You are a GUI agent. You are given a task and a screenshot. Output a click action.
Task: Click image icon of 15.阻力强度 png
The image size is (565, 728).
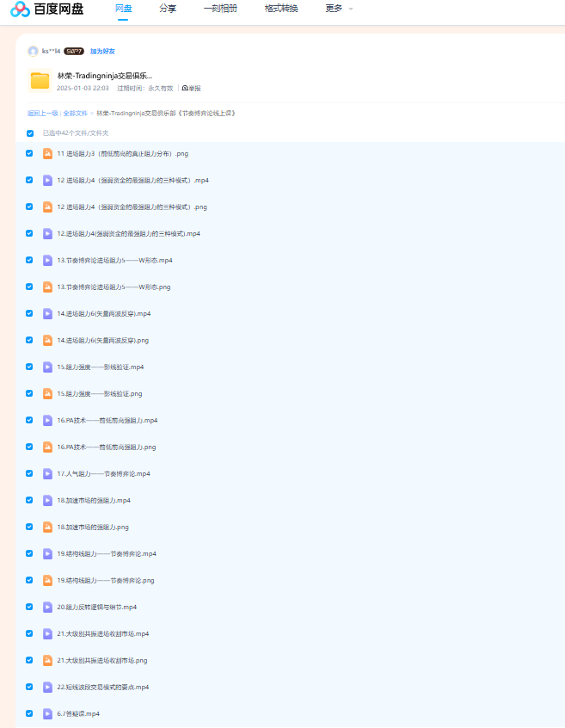pyautogui.click(x=47, y=394)
